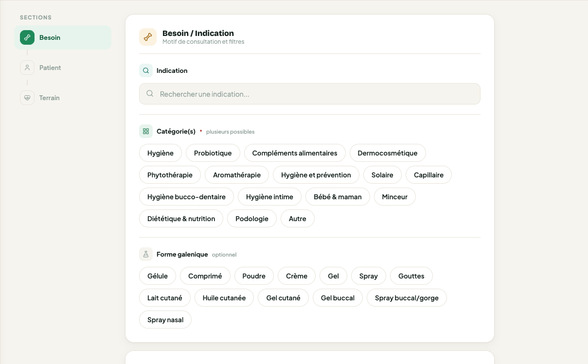Choose the Dermocosmétique category
588x364 pixels.
click(x=388, y=153)
